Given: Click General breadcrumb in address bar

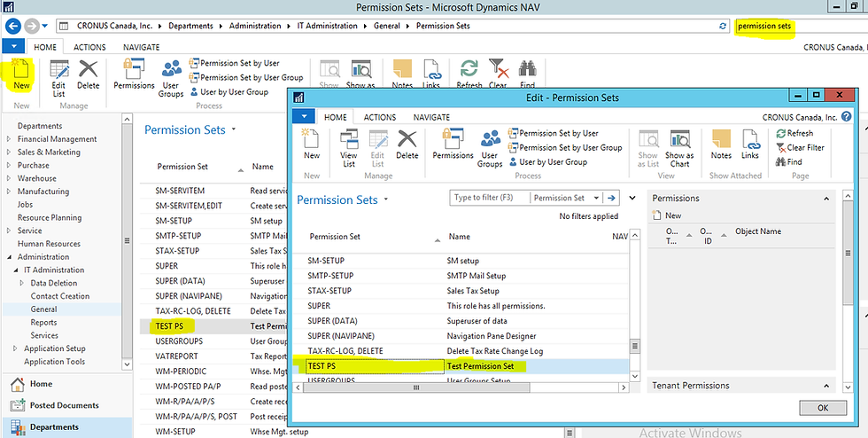Looking at the screenshot, I should (386, 26).
